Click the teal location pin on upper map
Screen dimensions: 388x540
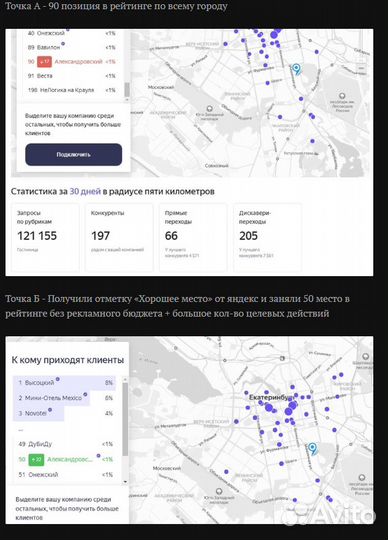296,69
